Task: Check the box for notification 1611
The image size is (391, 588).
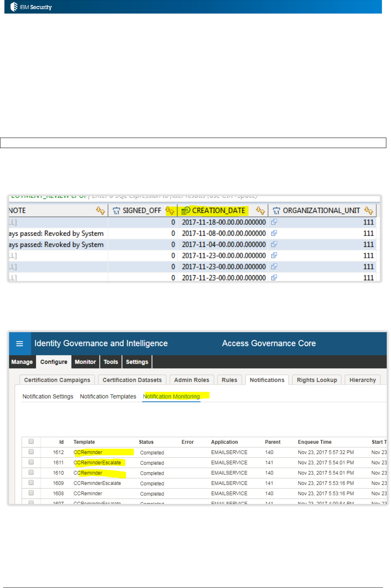Action: point(31,462)
